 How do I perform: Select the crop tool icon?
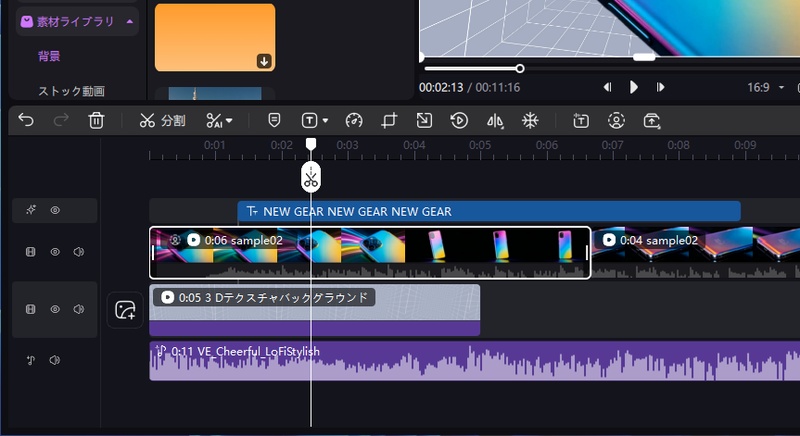(x=389, y=121)
